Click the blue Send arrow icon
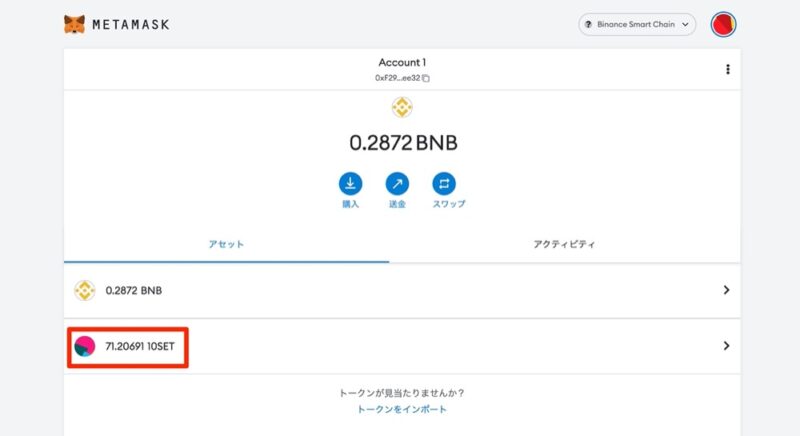The width and height of the screenshot is (800, 436). [x=397, y=184]
